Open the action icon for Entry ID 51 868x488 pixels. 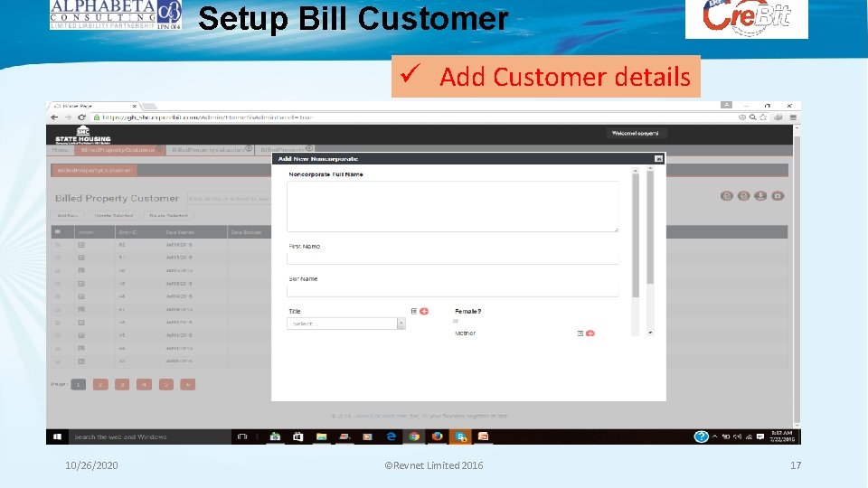click(81, 258)
